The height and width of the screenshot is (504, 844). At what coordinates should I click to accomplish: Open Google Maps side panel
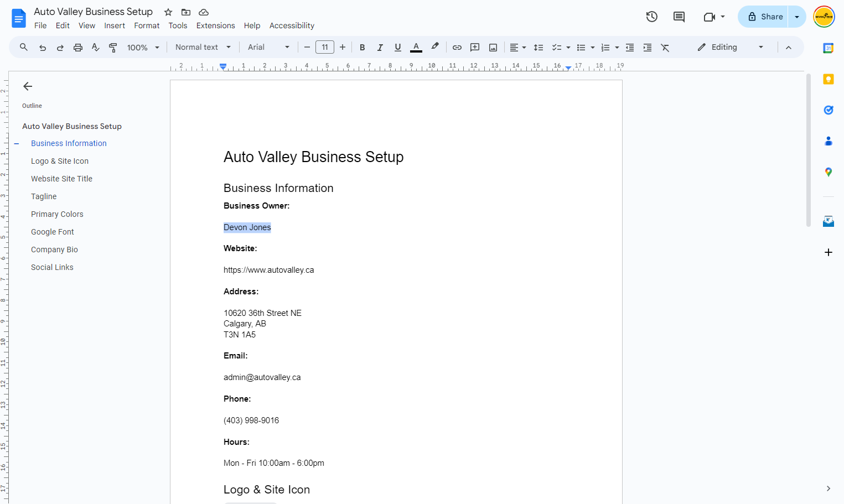(x=829, y=172)
